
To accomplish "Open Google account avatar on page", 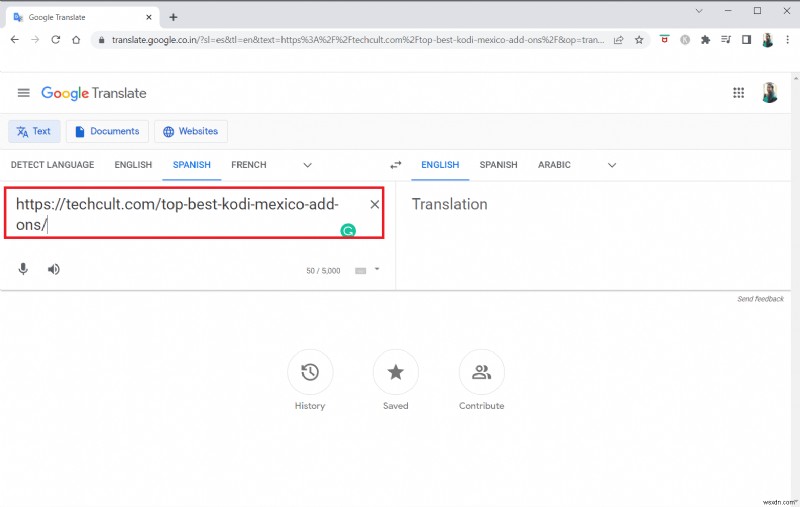I will pos(769,93).
